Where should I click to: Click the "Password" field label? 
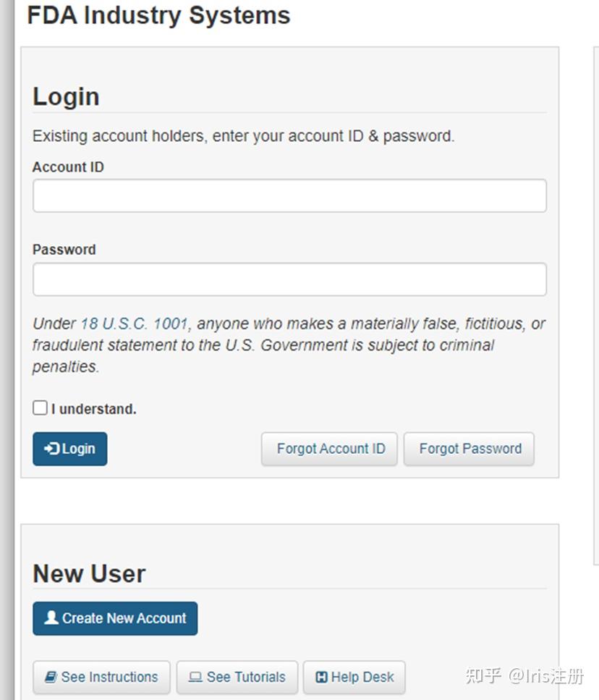pos(64,250)
